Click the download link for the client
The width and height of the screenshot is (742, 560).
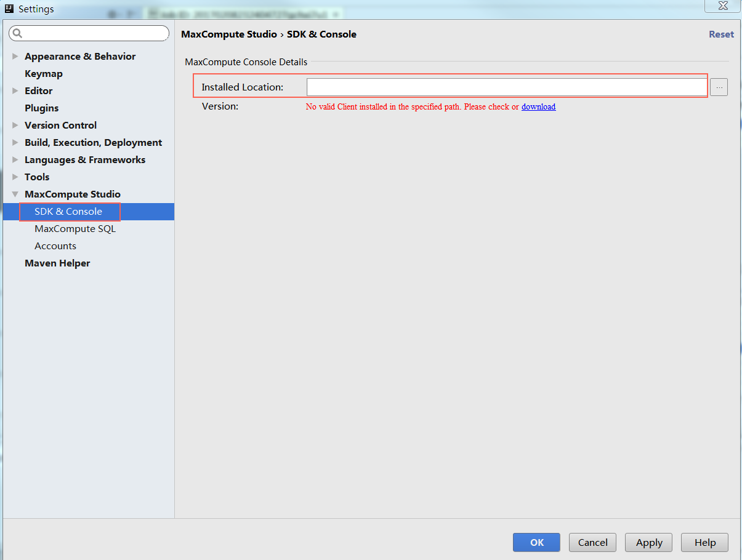coord(538,107)
